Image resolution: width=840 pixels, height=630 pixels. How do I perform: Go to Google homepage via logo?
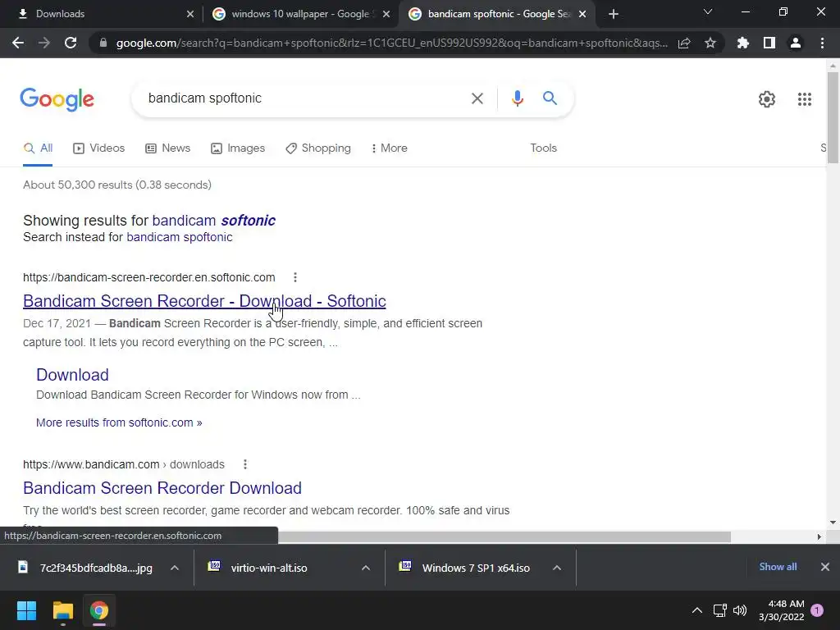pyautogui.click(x=57, y=99)
